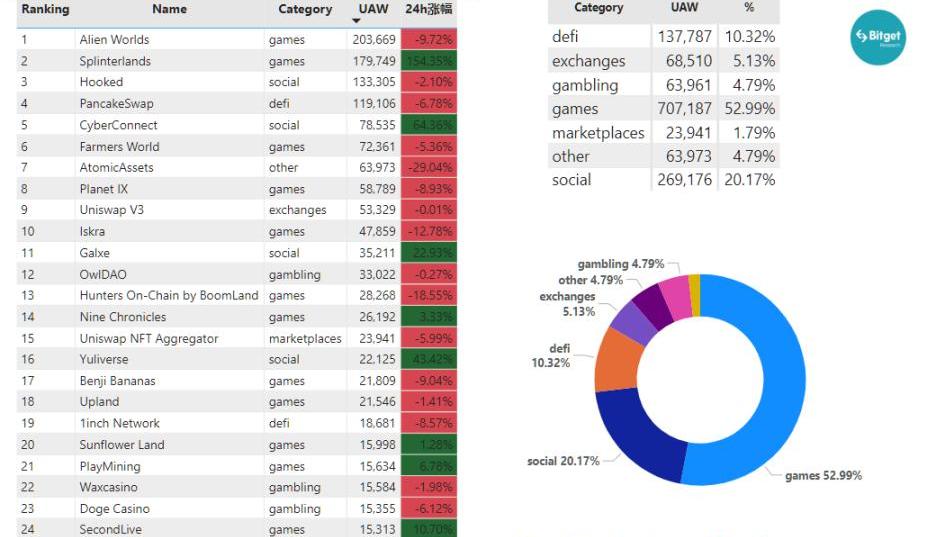Click the UAW header in the summary table
Screen dimensions: 927x537
point(685,8)
